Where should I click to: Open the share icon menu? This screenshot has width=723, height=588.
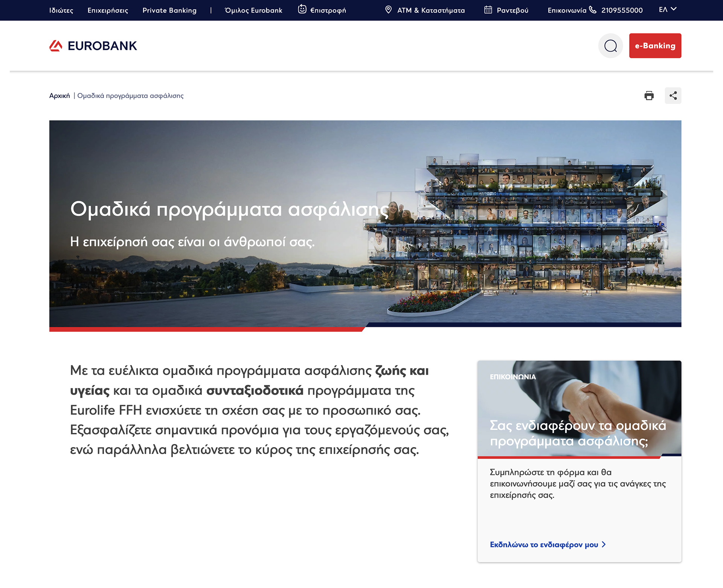click(x=673, y=96)
